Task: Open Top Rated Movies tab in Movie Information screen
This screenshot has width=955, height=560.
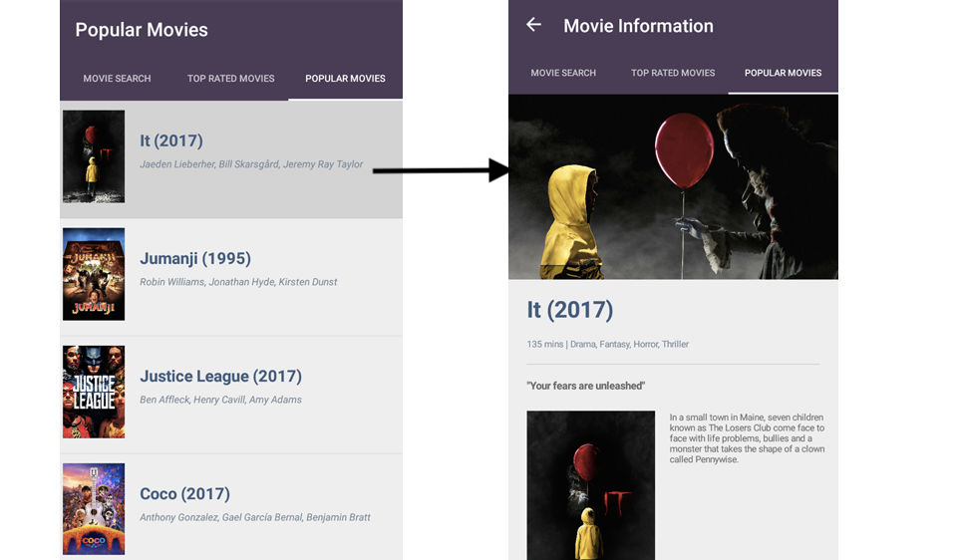Action: coord(673,73)
